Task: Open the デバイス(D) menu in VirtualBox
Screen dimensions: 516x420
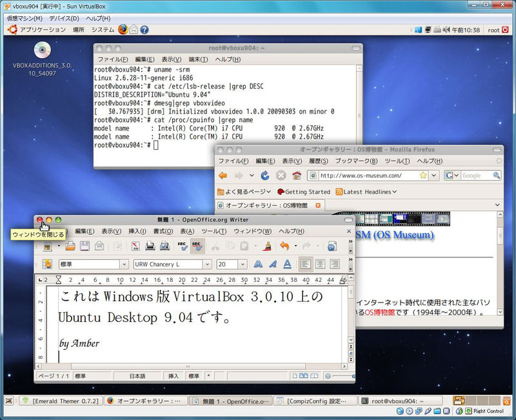Action: pyautogui.click(x=64, y=19)
